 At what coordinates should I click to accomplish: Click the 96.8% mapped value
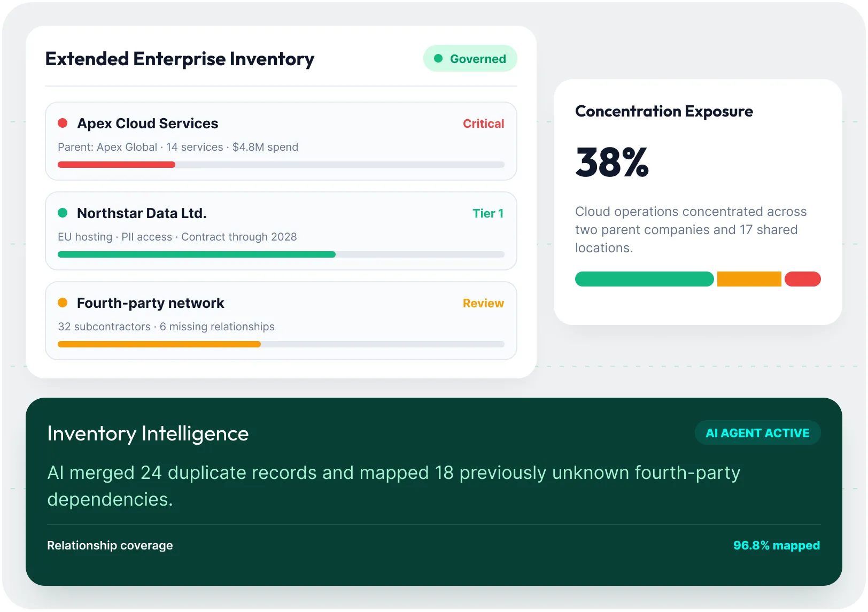777,545
